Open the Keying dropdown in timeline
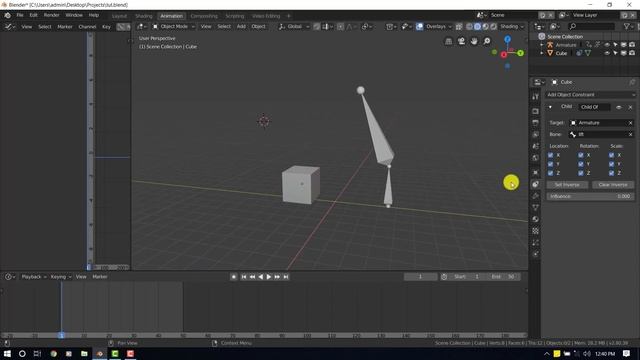This screenshot has width=640, height=360. tap(61, 277)
